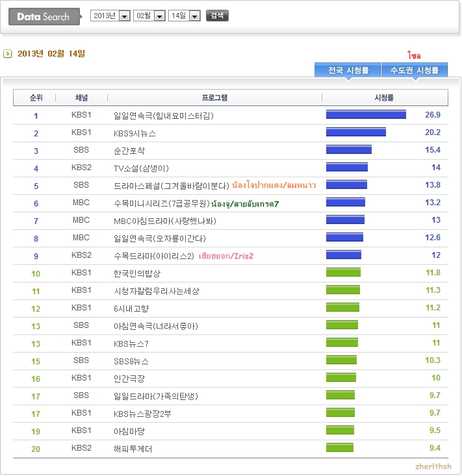462x476 pixels.
Task: Click the 20.2 rating value
Action: (433, 132)
